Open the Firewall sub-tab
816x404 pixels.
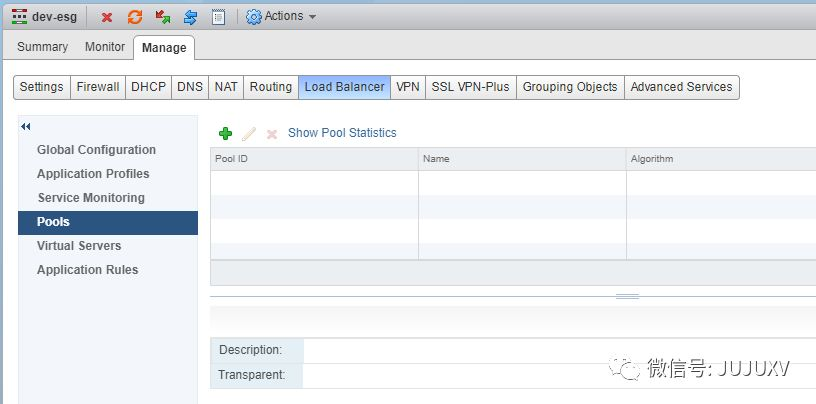click(x=98, y=87)
